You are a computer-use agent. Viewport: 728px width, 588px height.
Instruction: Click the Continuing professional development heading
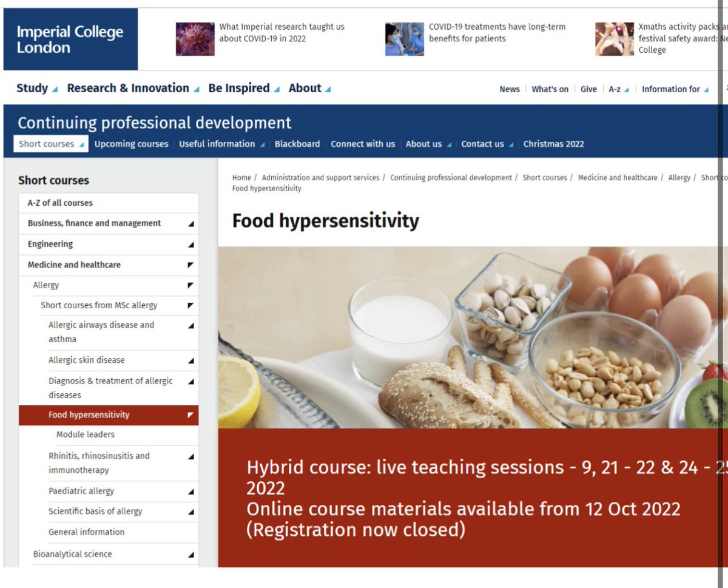click(x=154, y=123)
